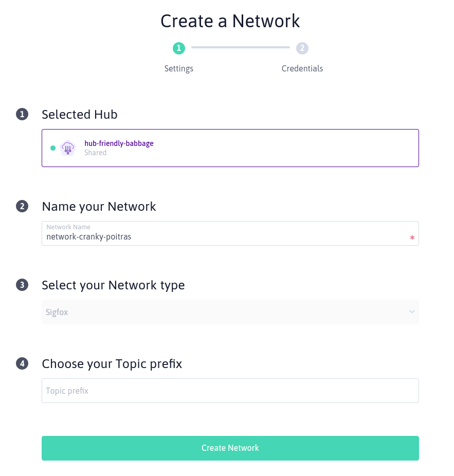Click the network type chevron arrow
454x476 pixels.
(x=411, y=312)
